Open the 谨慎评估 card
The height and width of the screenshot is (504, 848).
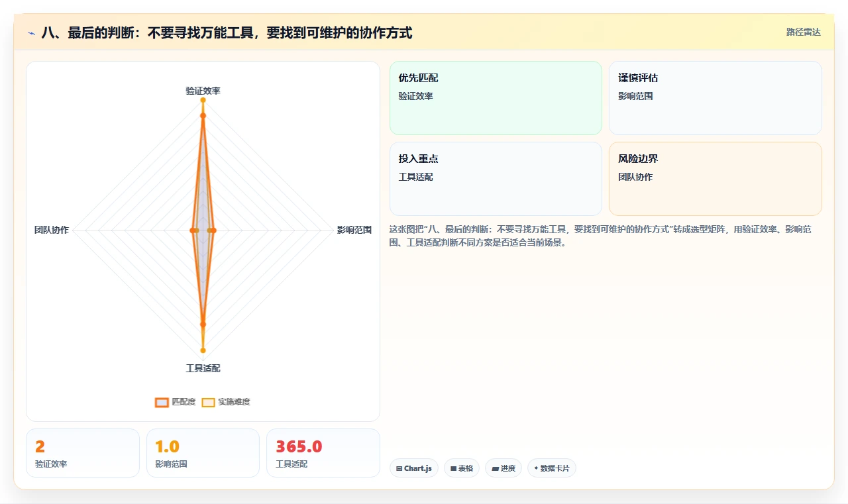(x=715, y=98)
